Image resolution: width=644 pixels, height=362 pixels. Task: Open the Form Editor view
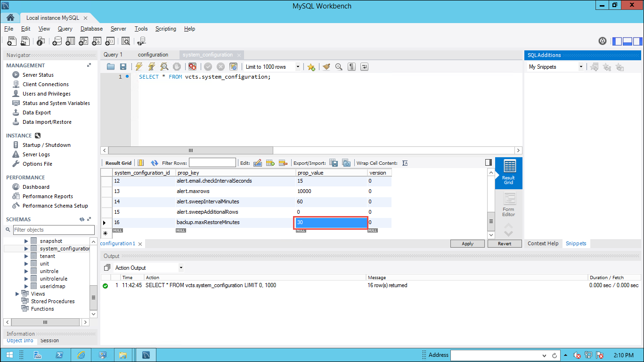coord(508,205)
